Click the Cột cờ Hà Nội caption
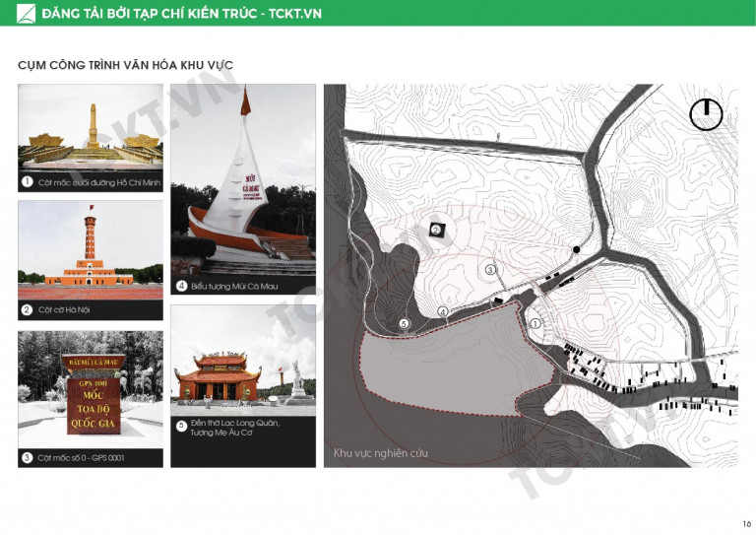Viewport: 756px width, 535px height. 64,309
